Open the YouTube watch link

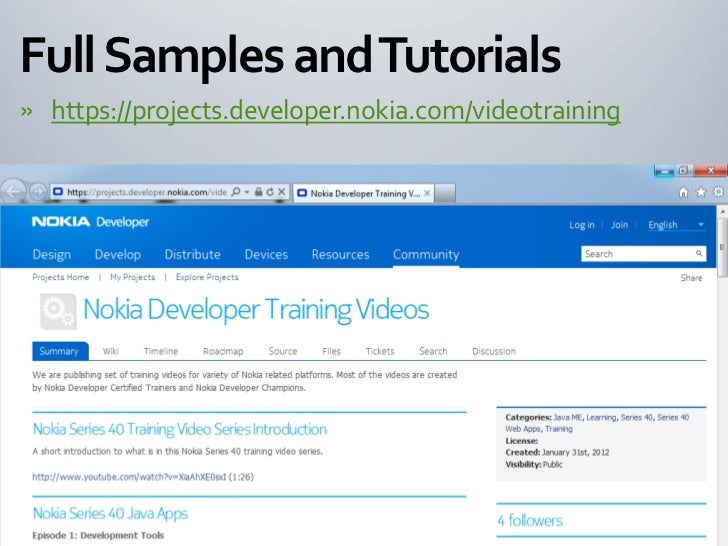coord(129,477)
